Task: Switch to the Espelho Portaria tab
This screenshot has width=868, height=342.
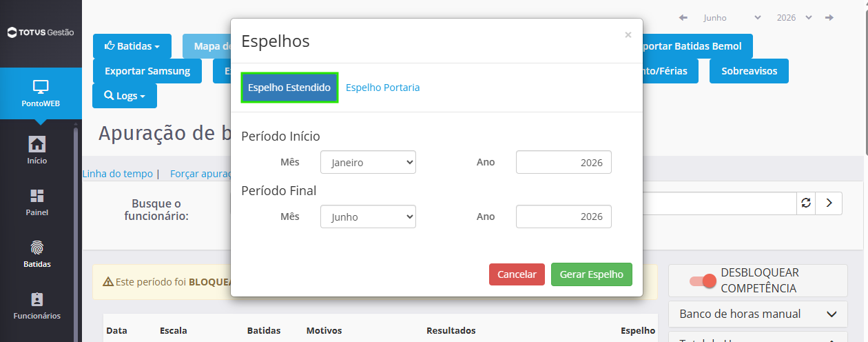Action: click(382, 88)
